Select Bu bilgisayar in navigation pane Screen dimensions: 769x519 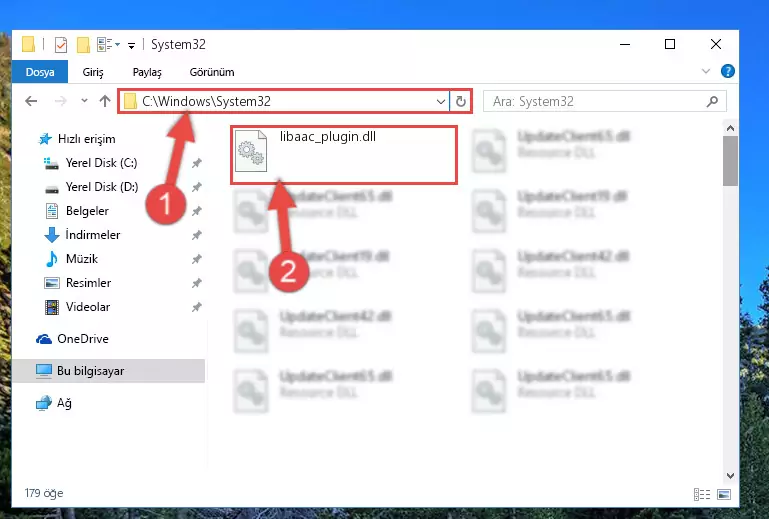[x=108, y=371]
